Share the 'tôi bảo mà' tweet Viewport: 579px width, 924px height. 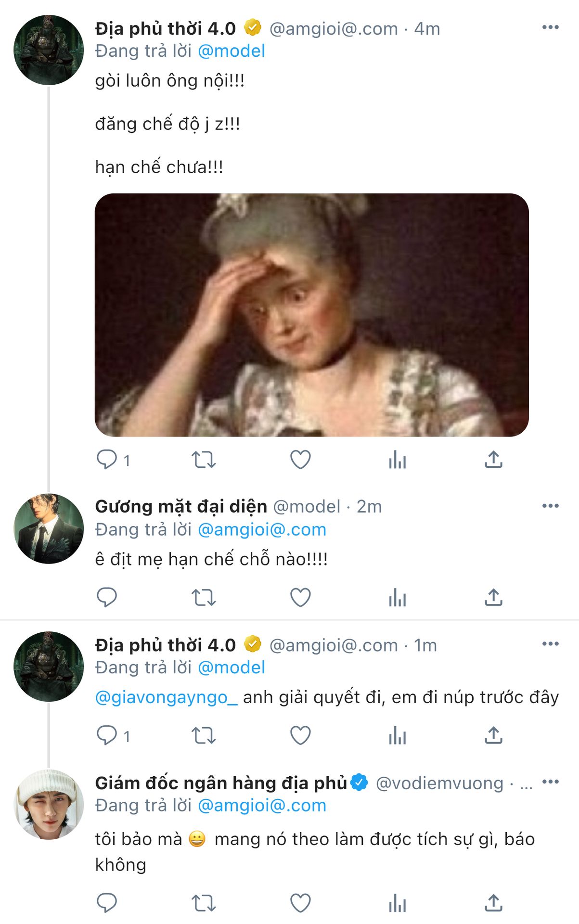pos(493,903)
